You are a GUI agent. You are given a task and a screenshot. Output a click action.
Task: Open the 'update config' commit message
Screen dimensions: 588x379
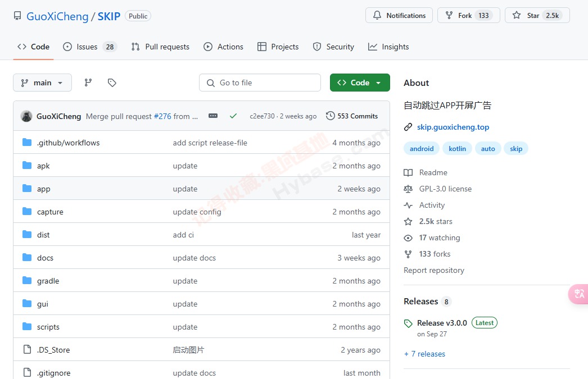[x=197, y=212]
